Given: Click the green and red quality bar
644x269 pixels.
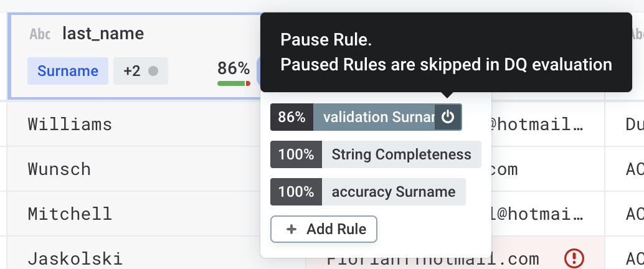Looking at the screenshot, I should coord(234,83).
